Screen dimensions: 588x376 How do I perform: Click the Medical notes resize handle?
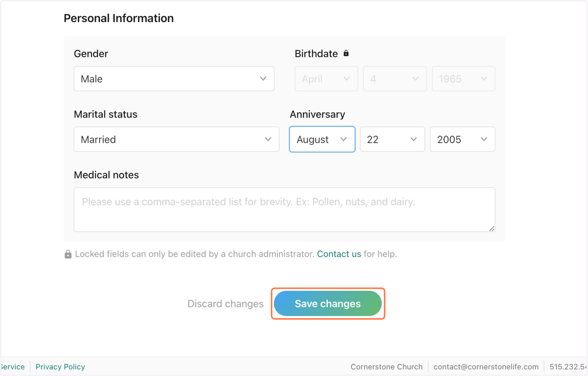click(491, 228)
